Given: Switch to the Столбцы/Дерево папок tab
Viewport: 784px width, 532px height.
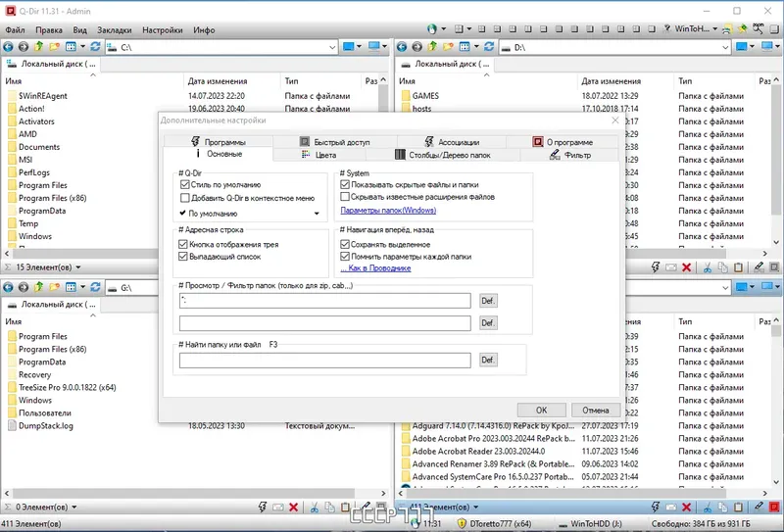Looking at the screenshot, I should [443, 155].
